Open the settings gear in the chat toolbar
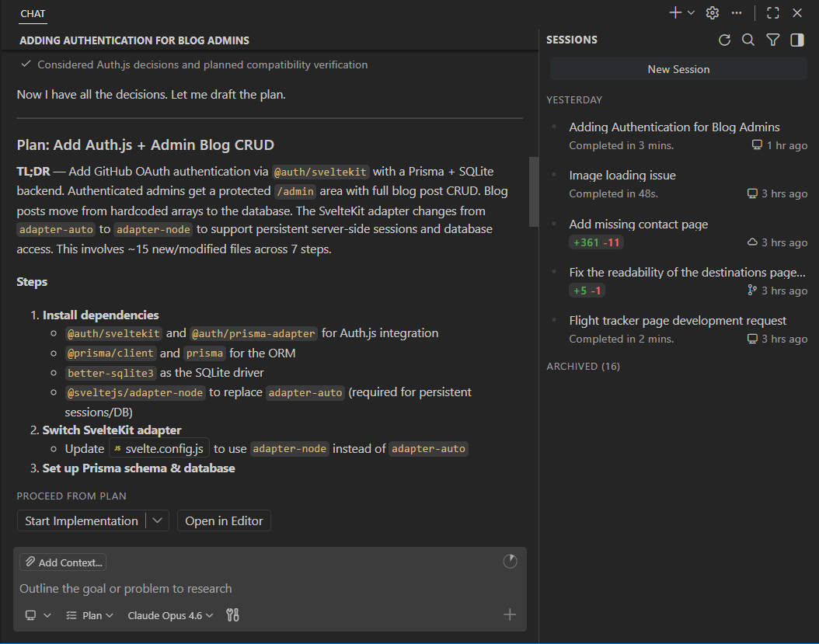This screenshot has height=644, width=819. 713,12
